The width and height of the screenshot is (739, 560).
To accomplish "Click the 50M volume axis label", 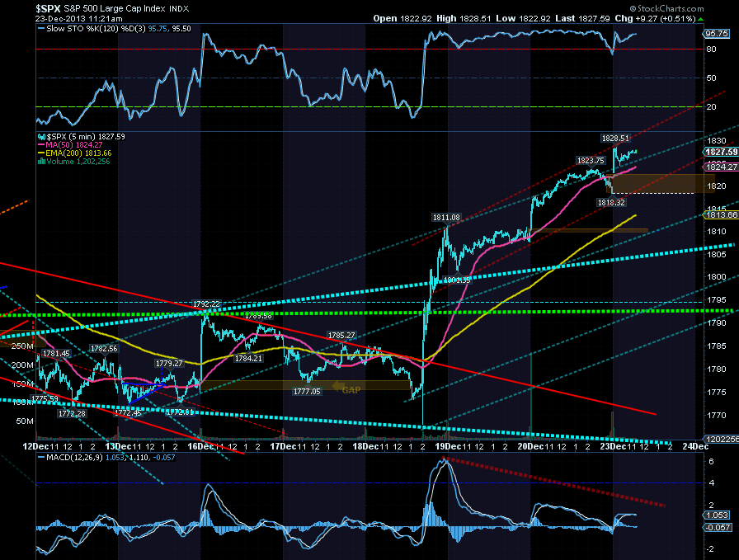I will coord(25,421).
